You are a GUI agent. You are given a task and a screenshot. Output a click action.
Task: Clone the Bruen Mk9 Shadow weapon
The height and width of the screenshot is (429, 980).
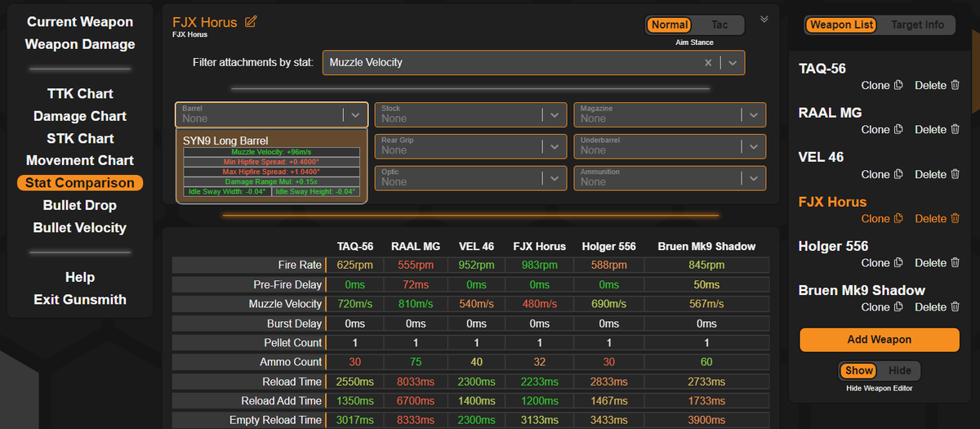click(x=881, y=307)
